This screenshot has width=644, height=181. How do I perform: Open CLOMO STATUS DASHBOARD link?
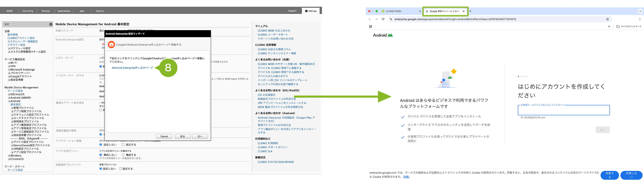click(x=276, y=162)
